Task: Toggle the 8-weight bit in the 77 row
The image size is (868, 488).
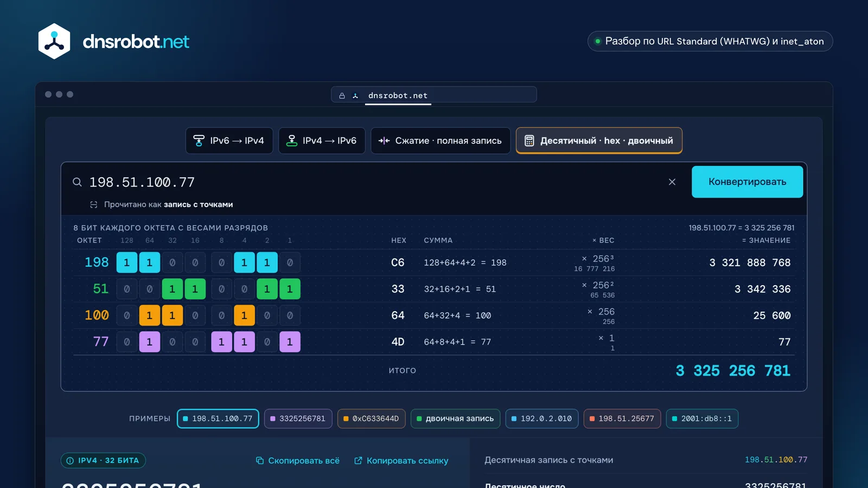Action: (221, 342)
